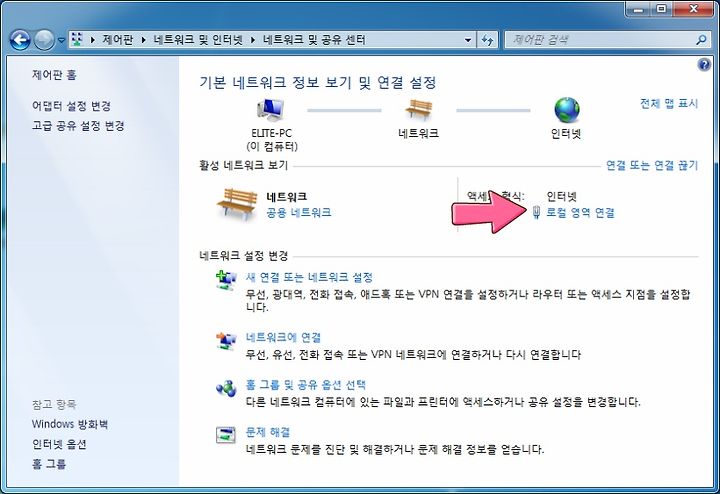720x494 pixels.
Task: Open 문제 해결 link
Action: pyautogui.click(x=268, y=432)
